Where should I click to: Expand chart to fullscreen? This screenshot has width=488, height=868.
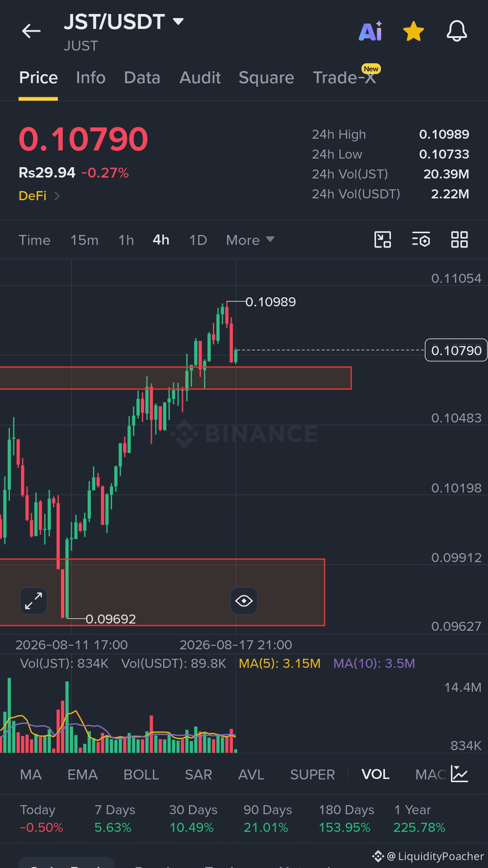(x=34, y=601)
